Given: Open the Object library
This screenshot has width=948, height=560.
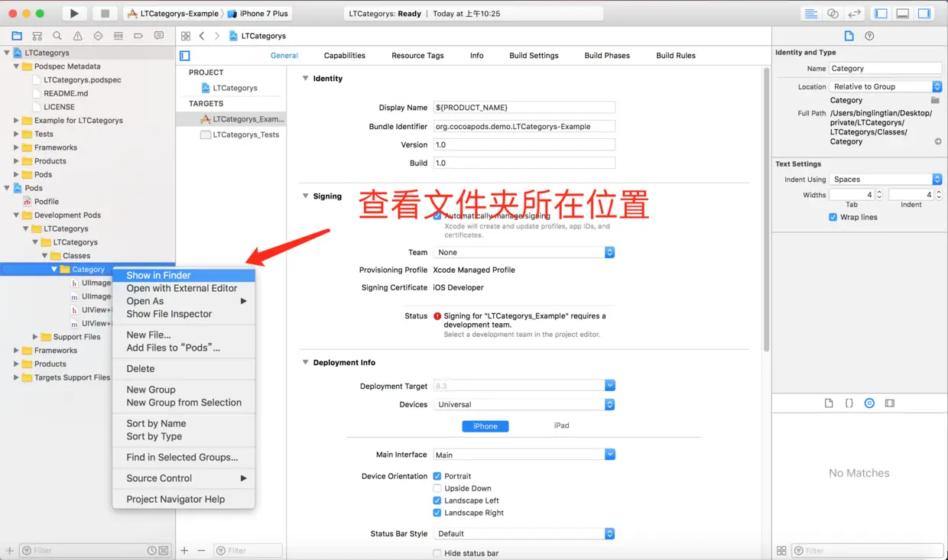Looking at the screenshot, I should (869, 403).
